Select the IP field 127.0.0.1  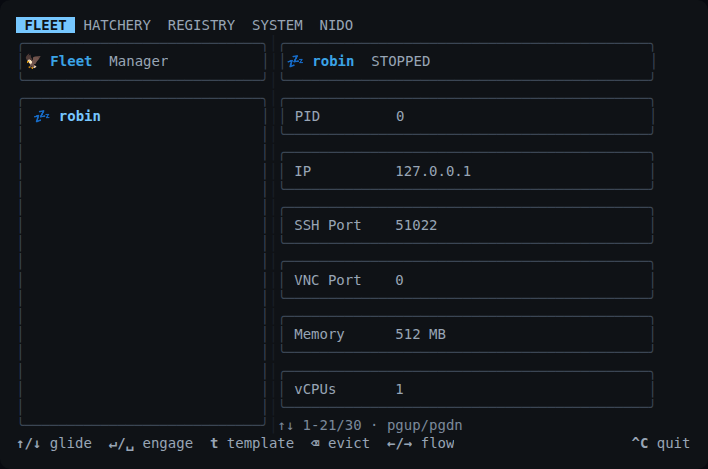467,171
